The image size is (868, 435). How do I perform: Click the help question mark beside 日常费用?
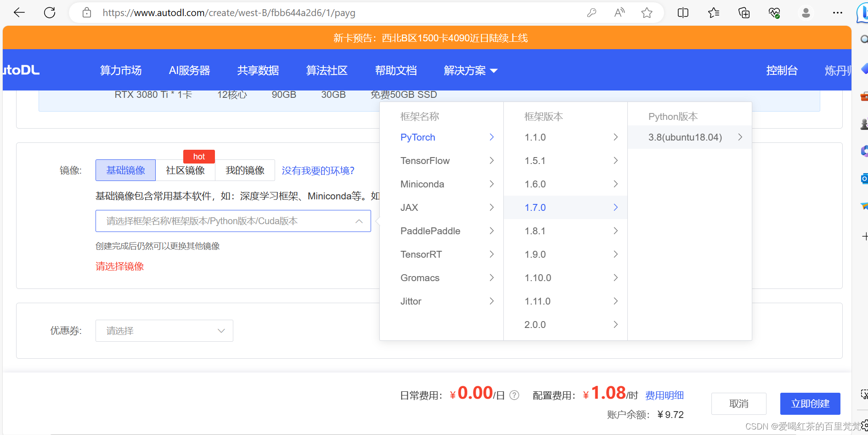(x=514, y=395)
